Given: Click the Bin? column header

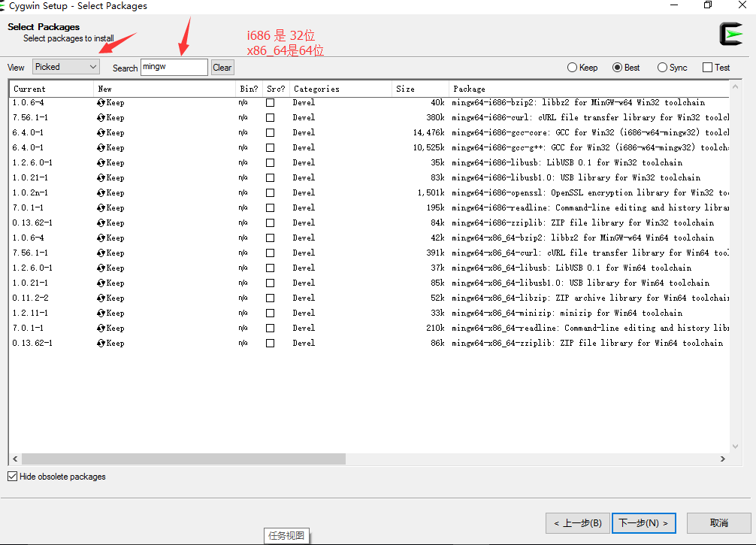Looking at the screenshot, I should pyautogui.click(x=249, y=89).
